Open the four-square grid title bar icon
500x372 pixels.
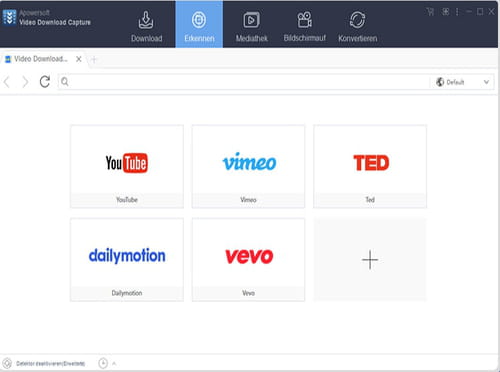445,12
